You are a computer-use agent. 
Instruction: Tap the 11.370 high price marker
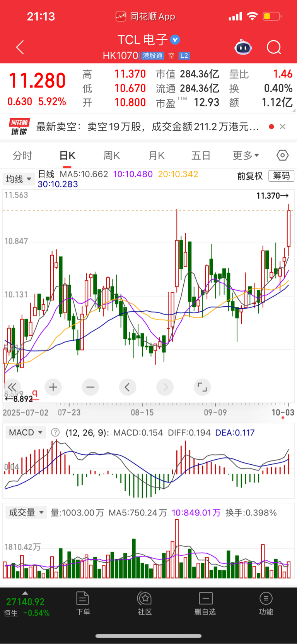(x=272, y=196)
